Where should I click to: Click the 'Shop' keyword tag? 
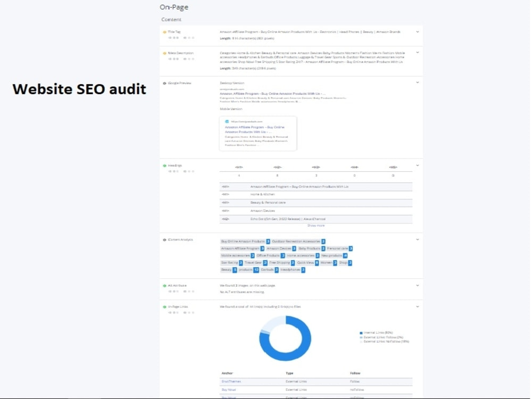click(346, 263)
